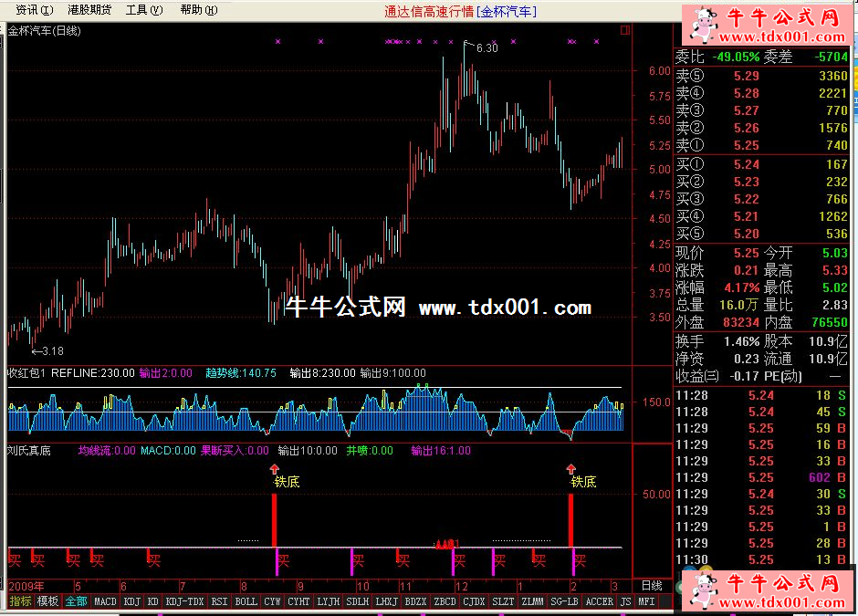Click the 收益(三) -0.17 value
Viewport: 858px width, 616px height.
(744, 376)
